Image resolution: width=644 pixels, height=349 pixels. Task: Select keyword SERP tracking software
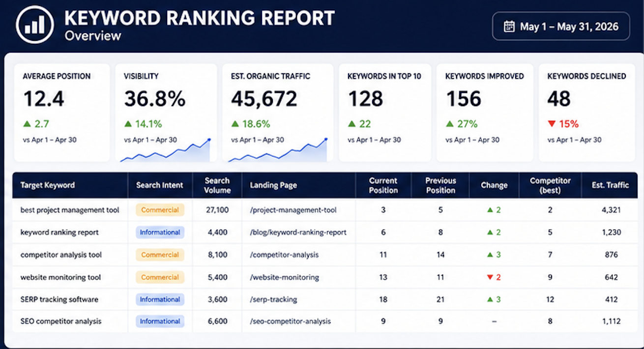59,299
